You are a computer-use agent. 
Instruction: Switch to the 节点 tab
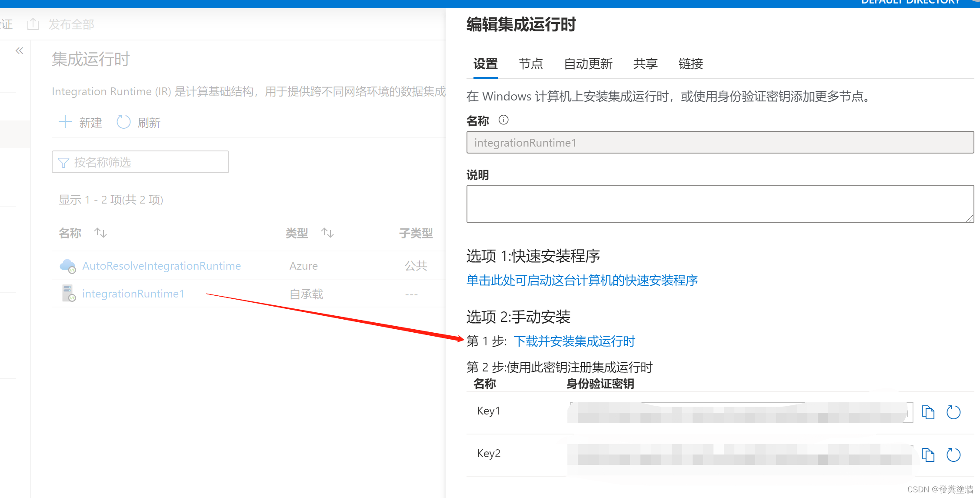pyautogui.click(x=531, y=64)
